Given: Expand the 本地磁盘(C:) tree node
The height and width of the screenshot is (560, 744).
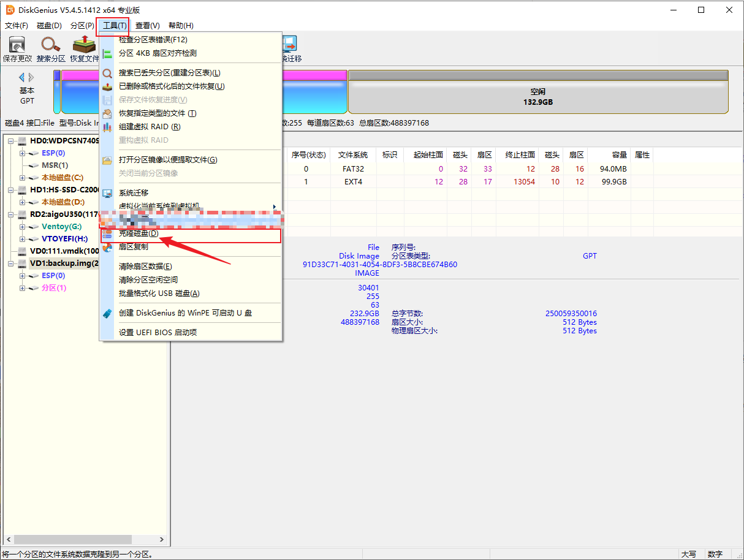Looking at the screenshot, I should [23, 178].
